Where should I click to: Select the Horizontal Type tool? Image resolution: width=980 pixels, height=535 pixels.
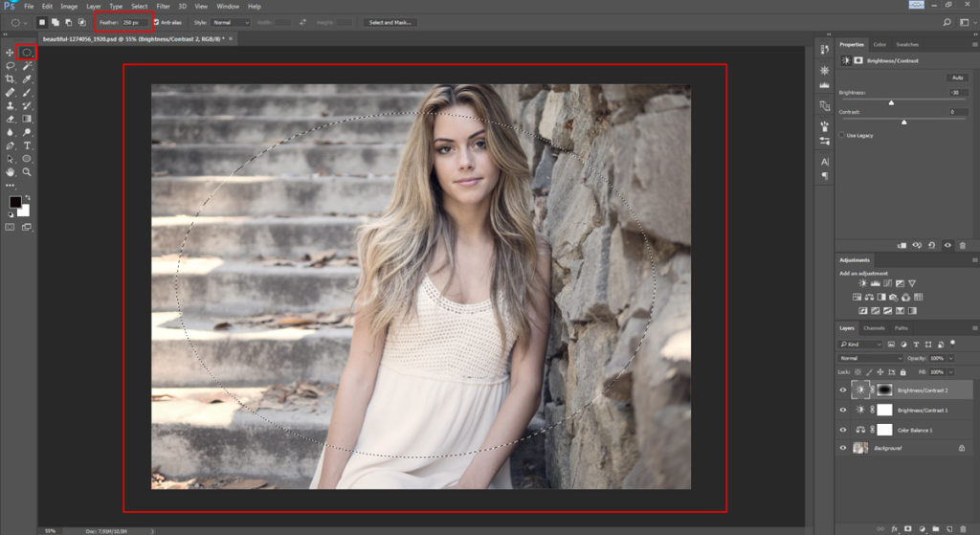pos(27,145)
